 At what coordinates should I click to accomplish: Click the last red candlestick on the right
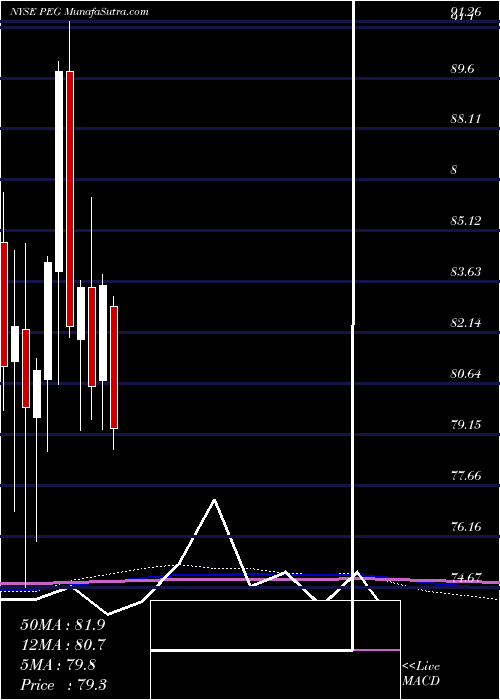(114, 367)
